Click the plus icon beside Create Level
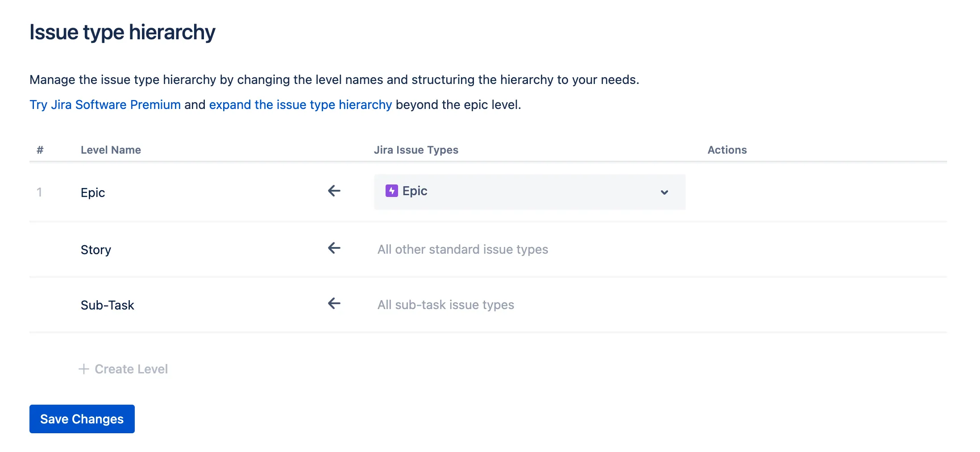Image resolution: width=980 pixels, height=452 pixels. coord(83,369)
